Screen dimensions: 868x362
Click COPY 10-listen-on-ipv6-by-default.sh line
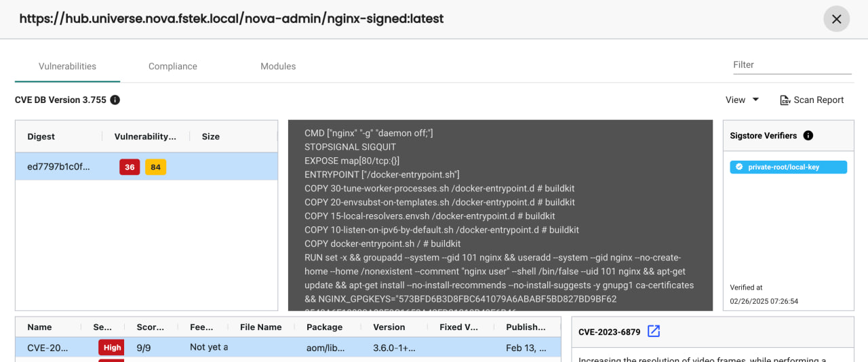point(441,230)
